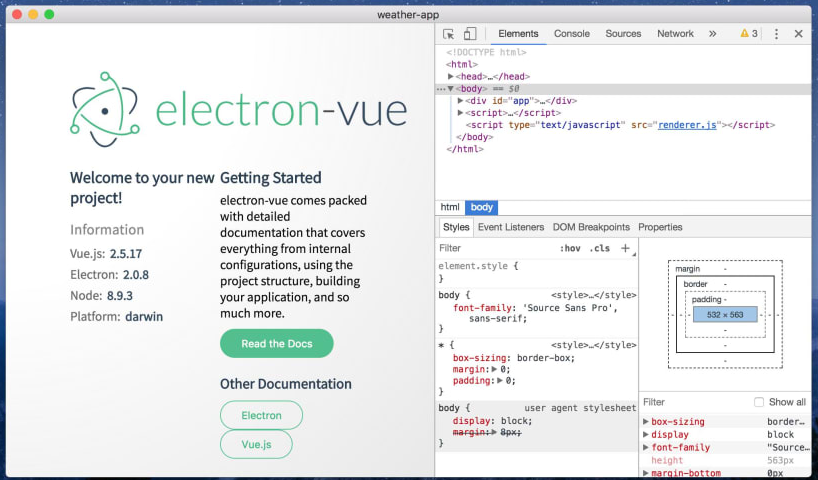The image size is (818, 480).
Task: Click the Electron version 2.0.8
Action: coord(136,275)
